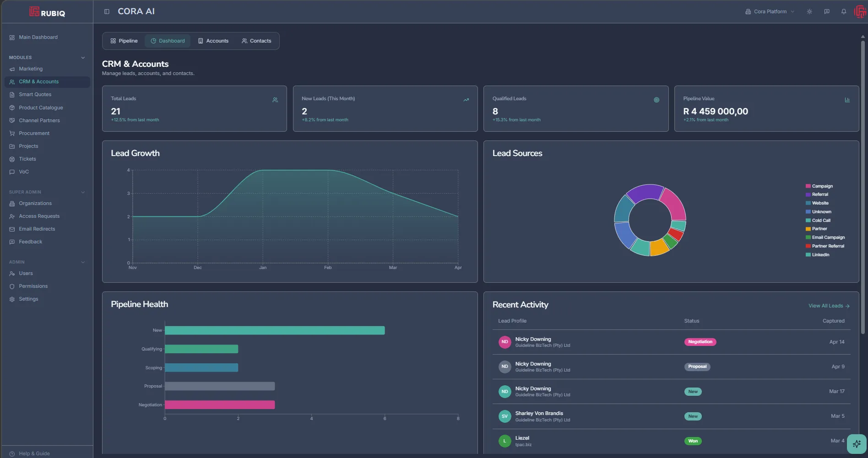Click the Pipeline Value bar chart icon
The width and height of the screenshot is (868, 458).
(x=847, y=100)
